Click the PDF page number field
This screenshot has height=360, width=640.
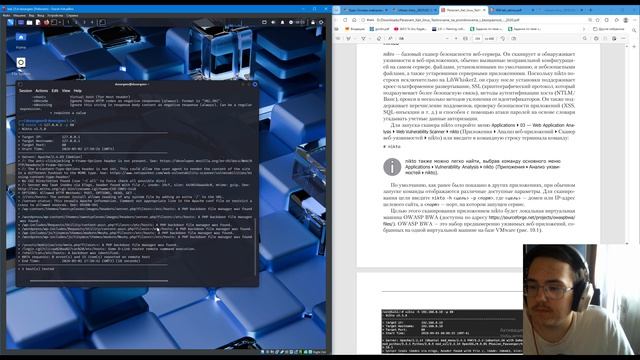478,38
